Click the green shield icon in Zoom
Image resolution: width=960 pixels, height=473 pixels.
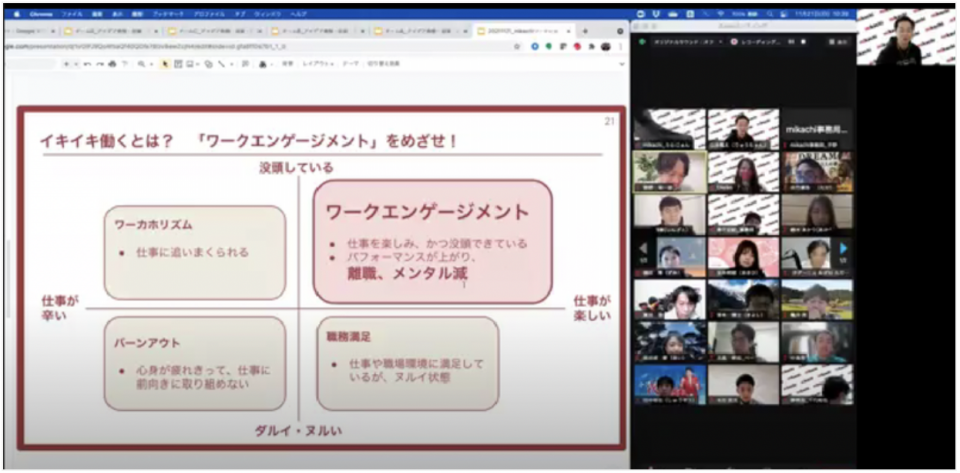point(642,42)
